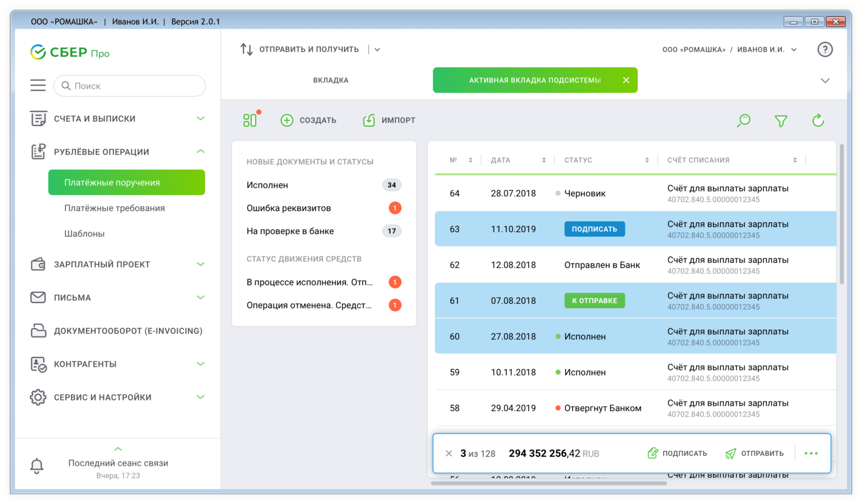The image size is (862, 504).
Task: Click the Создать button
Action: click(308, 120)
